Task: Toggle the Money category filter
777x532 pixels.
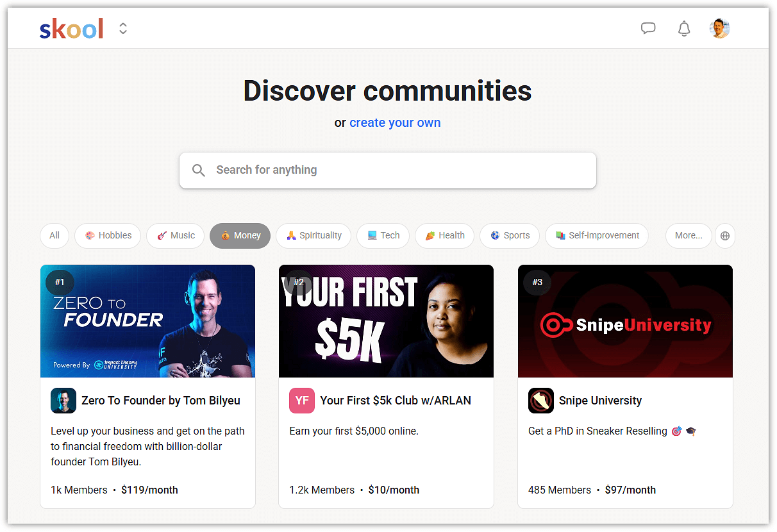Action: tap(240, 235)
